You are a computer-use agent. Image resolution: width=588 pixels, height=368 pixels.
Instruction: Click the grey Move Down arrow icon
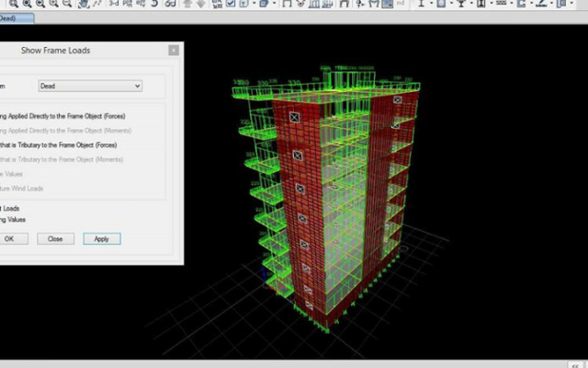coord(201,4)
